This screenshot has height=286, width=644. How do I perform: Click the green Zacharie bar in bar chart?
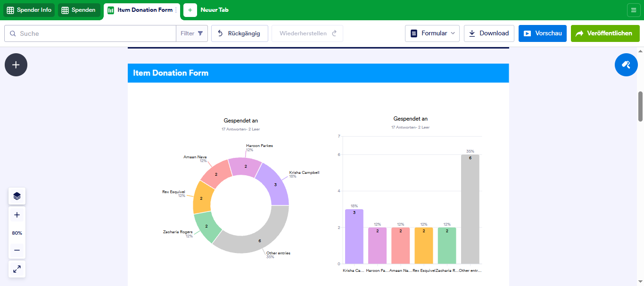(447, 245)
